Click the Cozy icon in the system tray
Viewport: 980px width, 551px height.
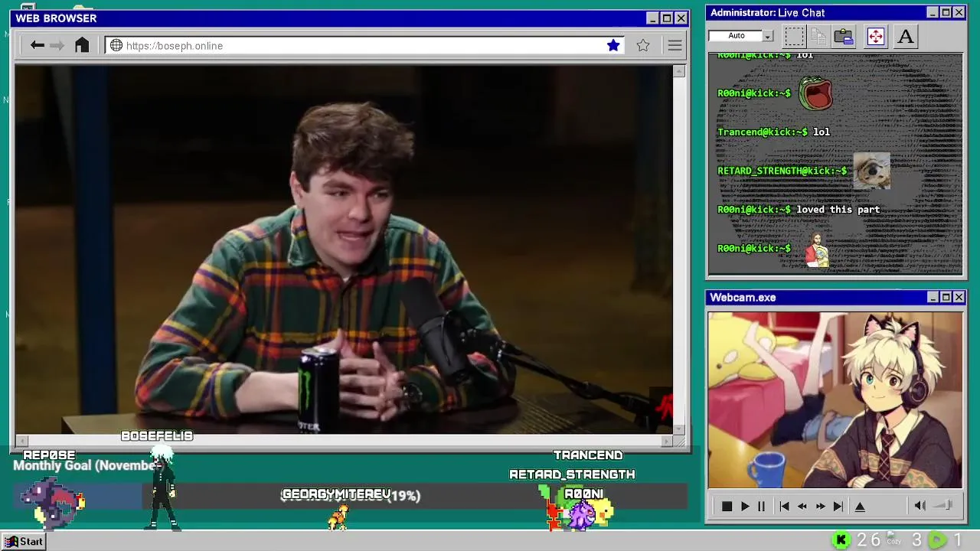[x=894, y=540]
